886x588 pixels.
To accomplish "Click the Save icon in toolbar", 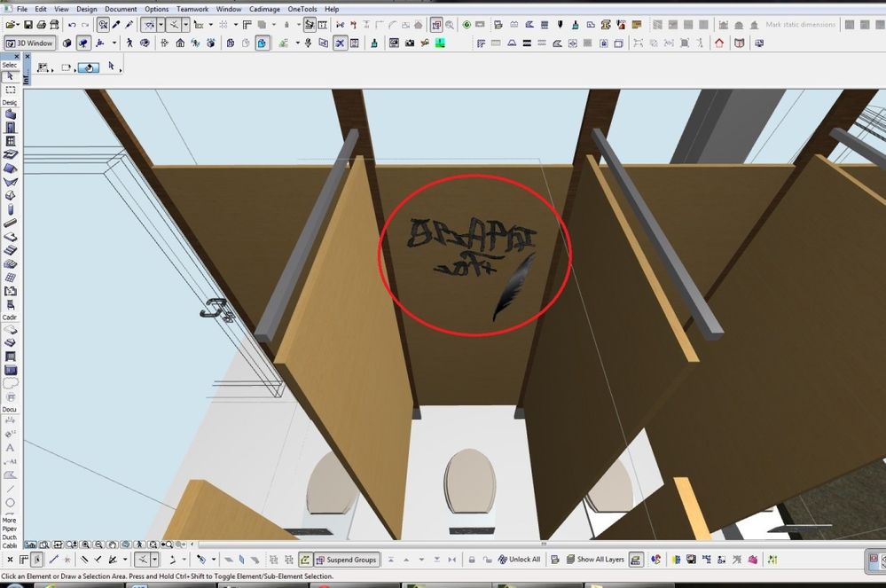I will 27,25.
